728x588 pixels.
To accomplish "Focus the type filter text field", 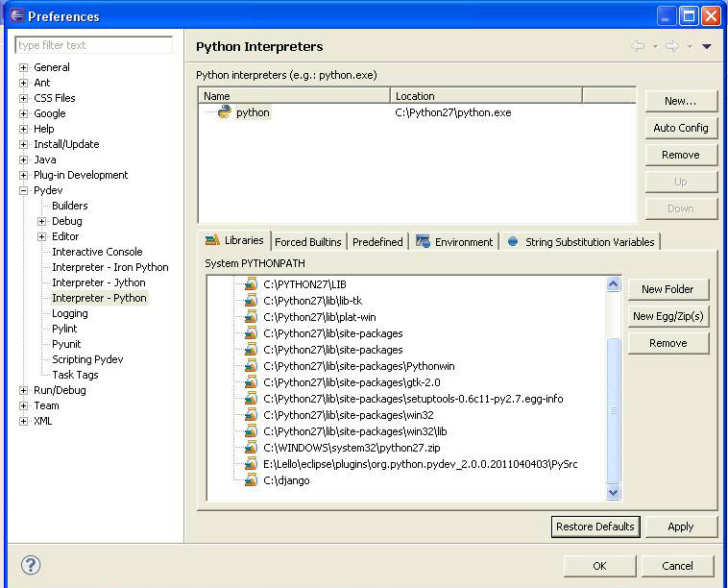I will 94,45.
